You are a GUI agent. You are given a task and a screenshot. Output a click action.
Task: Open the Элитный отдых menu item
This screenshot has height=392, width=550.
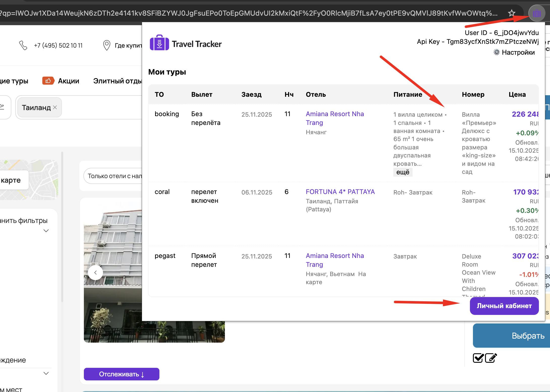click(x=117, y=81)
